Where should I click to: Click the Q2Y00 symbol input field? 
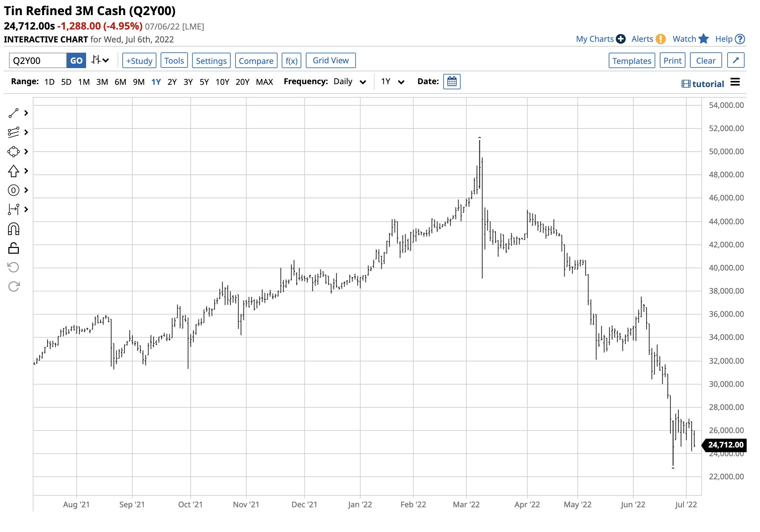click(x=38, y=61)
